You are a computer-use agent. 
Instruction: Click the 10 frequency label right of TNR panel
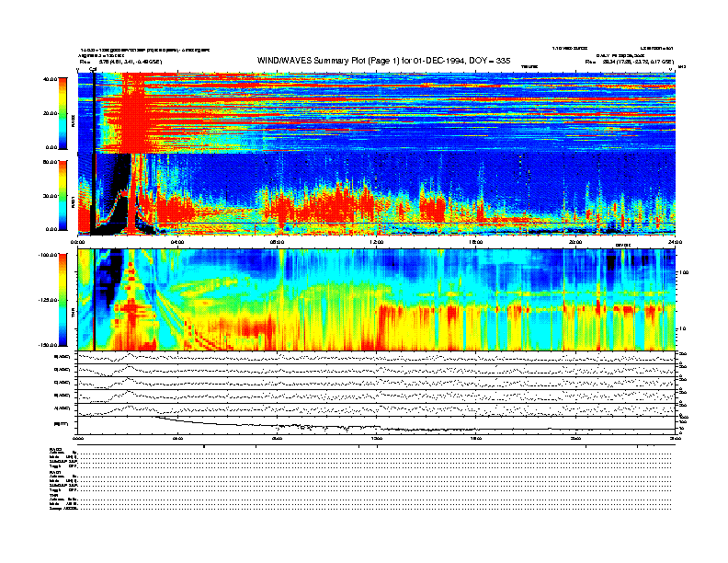tap(682, 329)
